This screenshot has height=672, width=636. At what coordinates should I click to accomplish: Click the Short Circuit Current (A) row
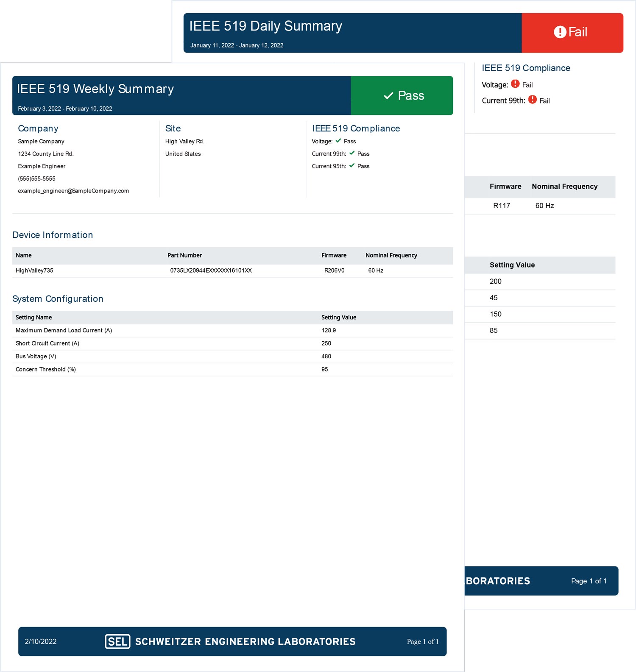(233, 344)
